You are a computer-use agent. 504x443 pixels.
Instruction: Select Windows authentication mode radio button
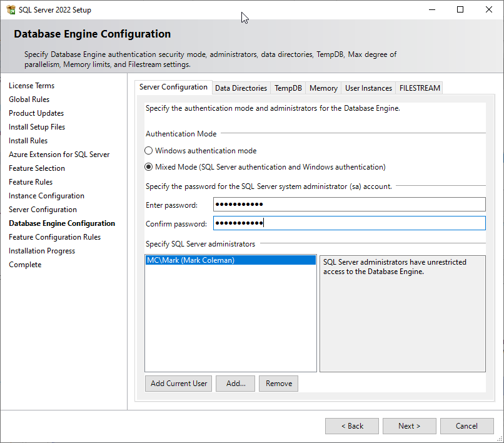[148, 151]
